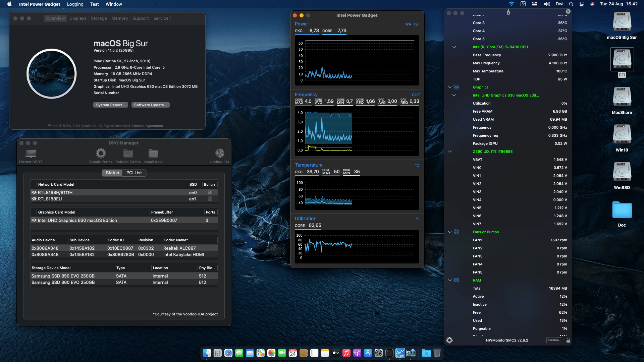
Task: Click Extract DSDT icon in DPCIManager
Action: coord(31,154)
